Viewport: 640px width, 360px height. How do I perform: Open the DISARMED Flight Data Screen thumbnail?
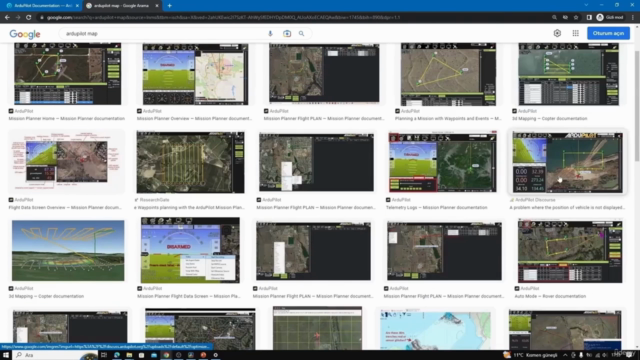click(x=190, y=250)
